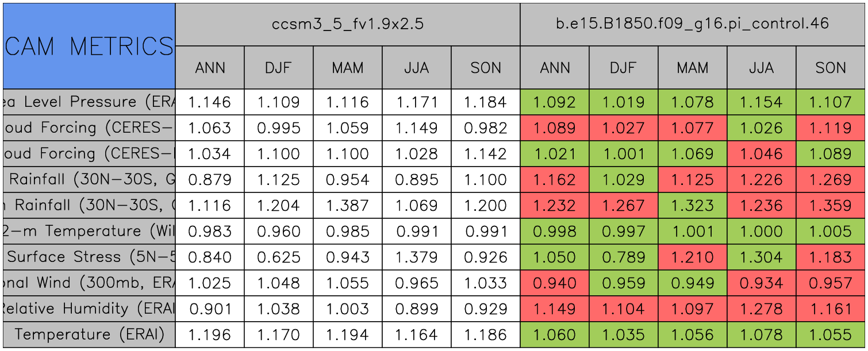Image resolution: width=868 pixels, height=351 pixels.
Task: Select the 2-m Temperature row label
Action: pyautogui.click(x=89, y=231)
